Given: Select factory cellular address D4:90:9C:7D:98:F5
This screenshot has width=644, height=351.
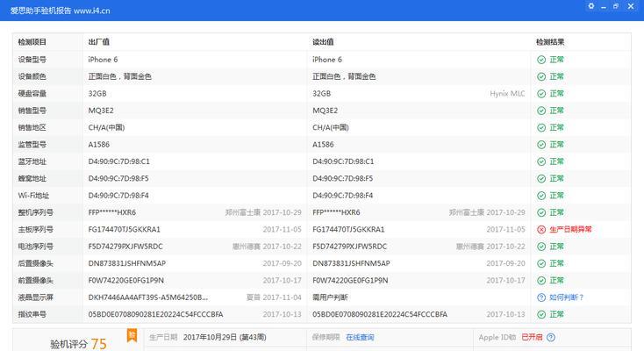Looking at the screenshot, I should coord(118,178).
